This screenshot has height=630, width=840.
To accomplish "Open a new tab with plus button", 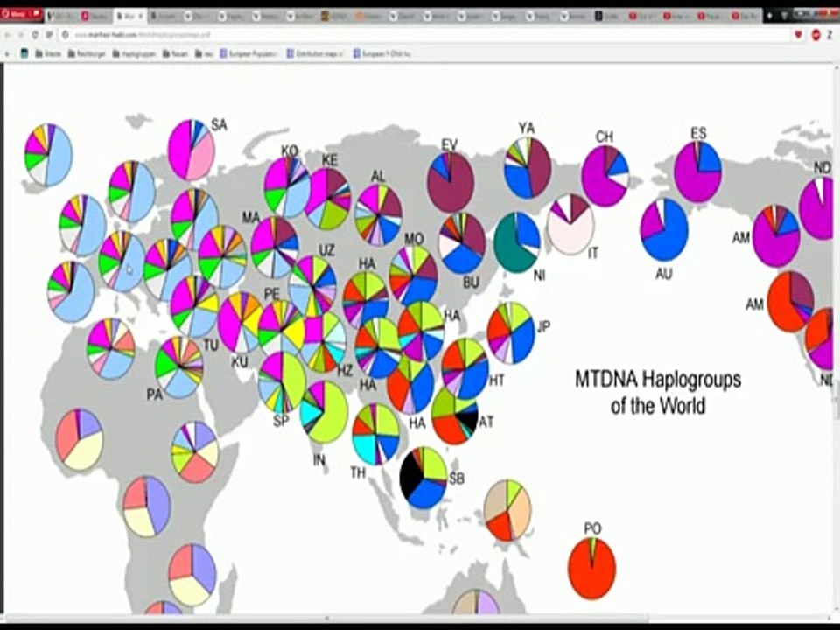I will pos(769,16).
